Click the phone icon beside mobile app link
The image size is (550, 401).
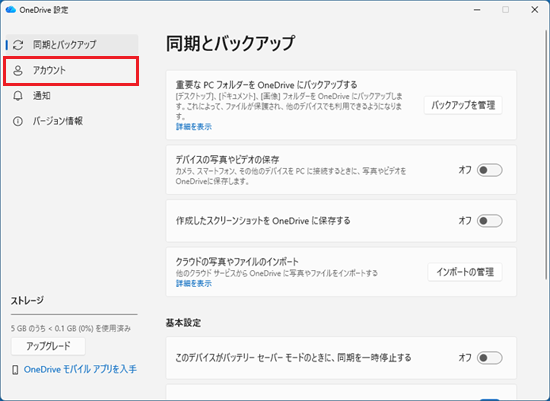pos(15,369)
